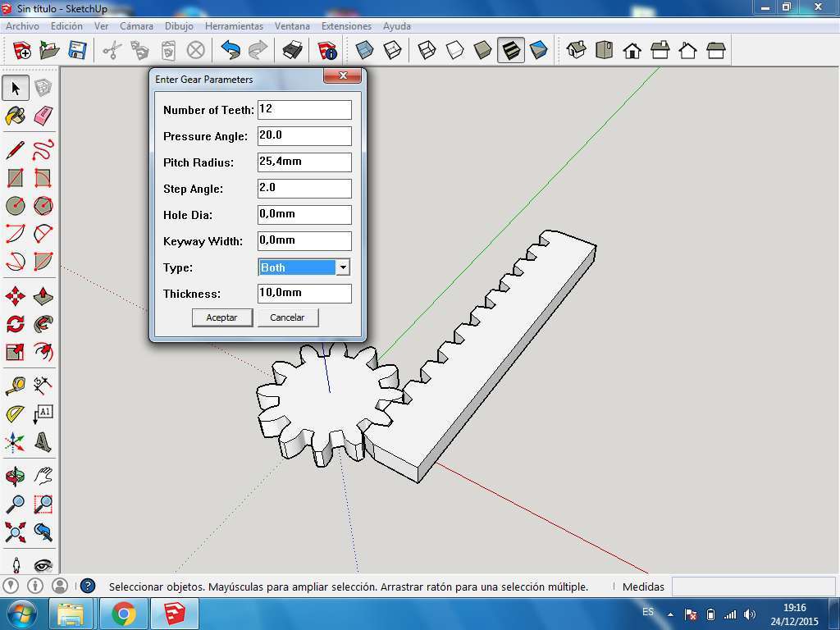Click the Number of Teeth field
Screen dimensions: 840x630
click(x=304, y=109)
